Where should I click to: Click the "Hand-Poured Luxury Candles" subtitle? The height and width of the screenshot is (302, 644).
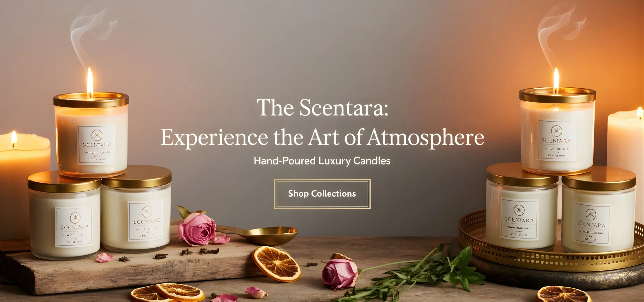pyautogui.click(x=322, y=161)
